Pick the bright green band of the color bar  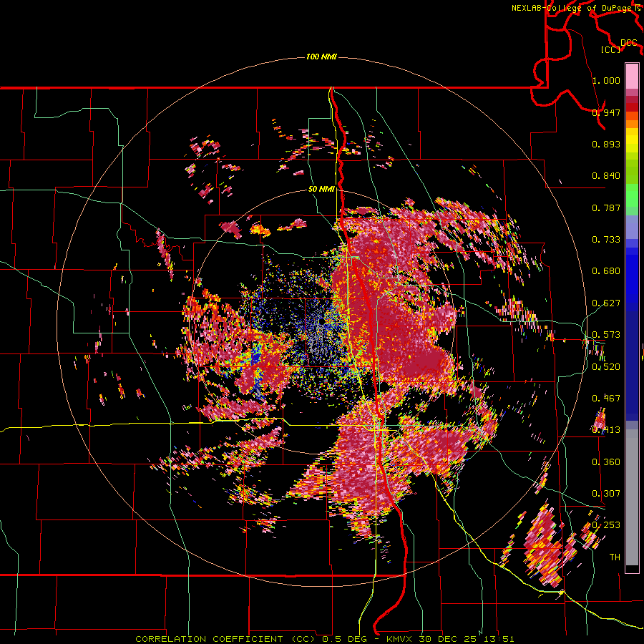pos(632,195)
